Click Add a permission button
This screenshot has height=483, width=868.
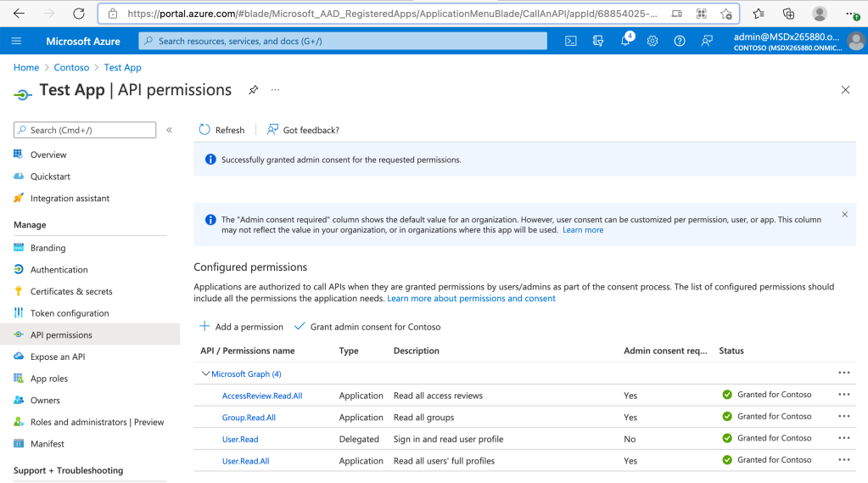point(241,327)
